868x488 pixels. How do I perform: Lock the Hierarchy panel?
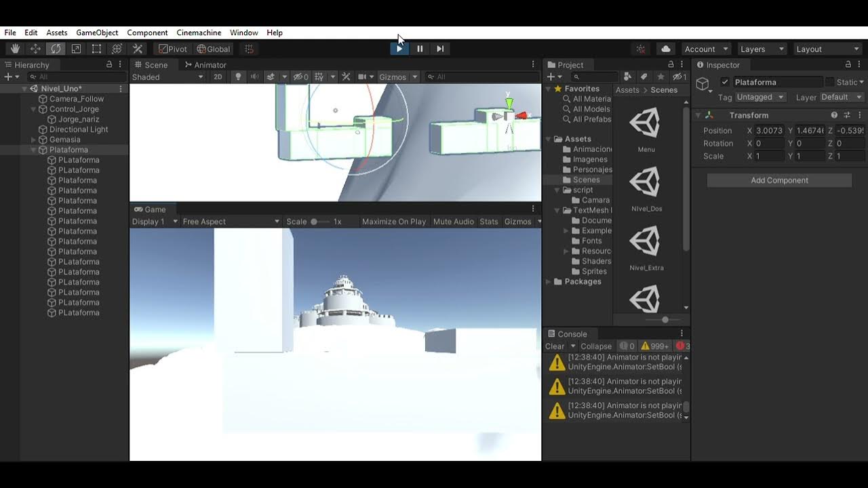tap(109, 64)
